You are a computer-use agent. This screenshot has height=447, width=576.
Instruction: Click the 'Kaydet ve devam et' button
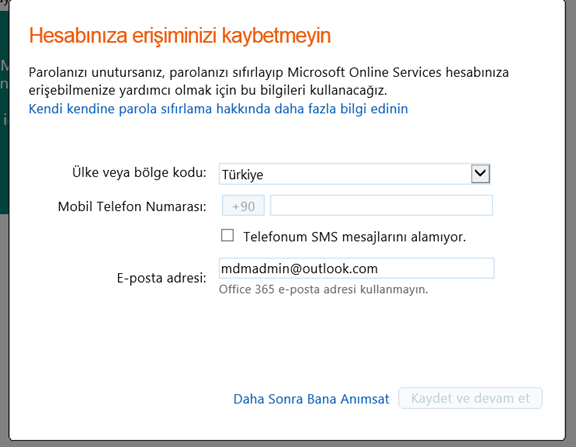[x=470, y=398]
